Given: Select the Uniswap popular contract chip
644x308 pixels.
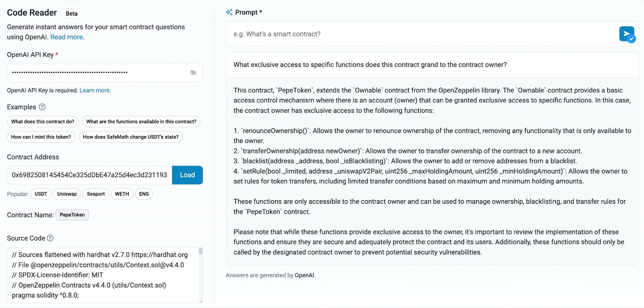Looking at the screenshot, I should tap(67, 194).
